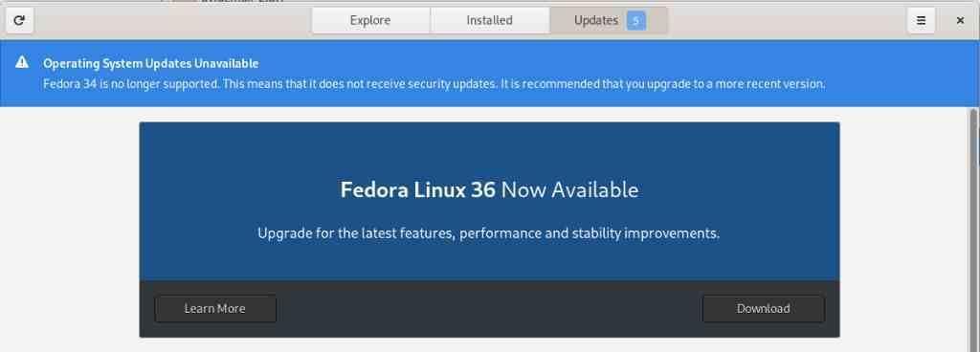Click the blue upgrade banner background
Screen dimensions: 980x352
coord(489,150)
